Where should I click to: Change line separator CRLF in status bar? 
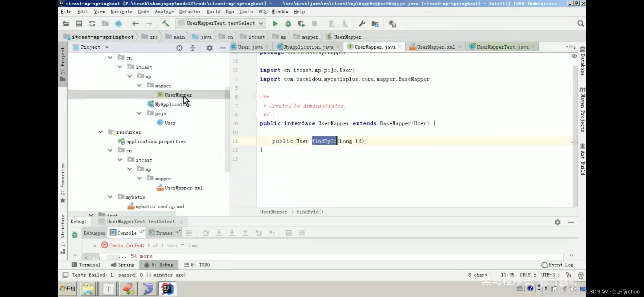[528, 275]
